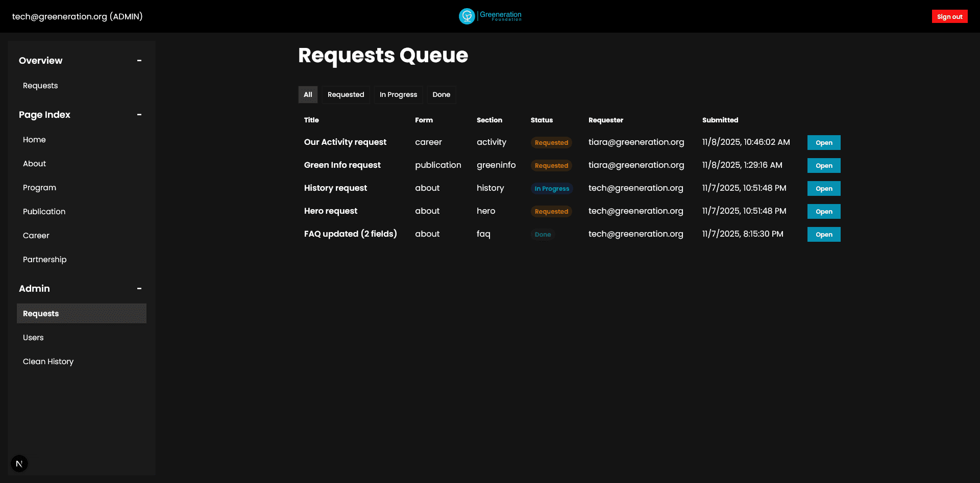980x483 pixels.
Task: Navigate to Users in the Admin section
Action: pyautogui.click(x=33, y=337)
